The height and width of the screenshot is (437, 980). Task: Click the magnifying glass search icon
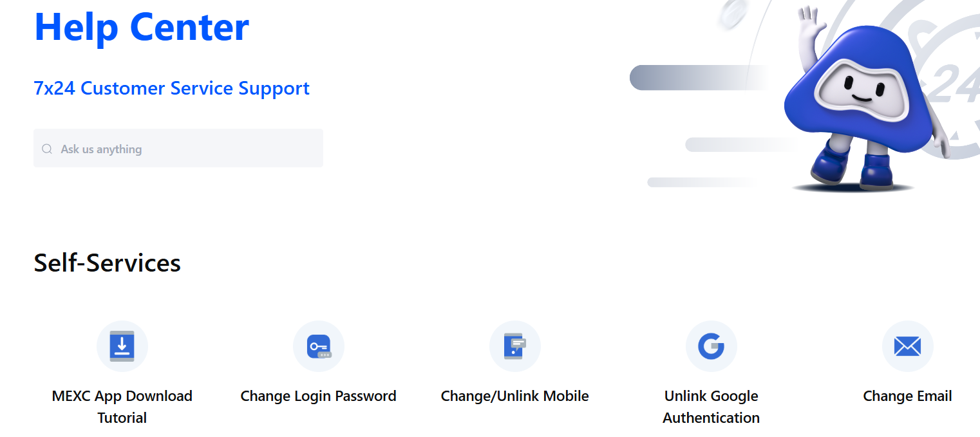(47, 149)
